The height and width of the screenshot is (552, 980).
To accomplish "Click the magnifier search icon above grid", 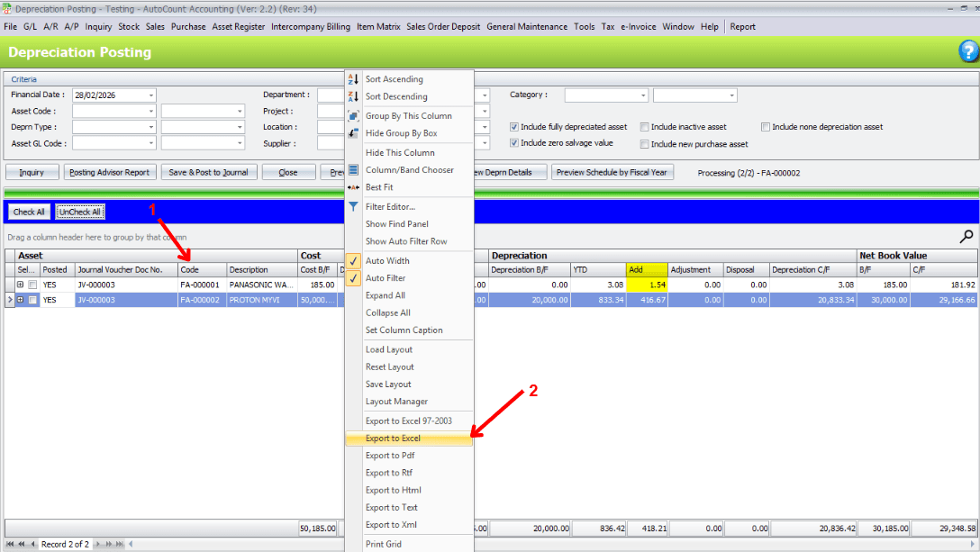I will click(966, 237).
